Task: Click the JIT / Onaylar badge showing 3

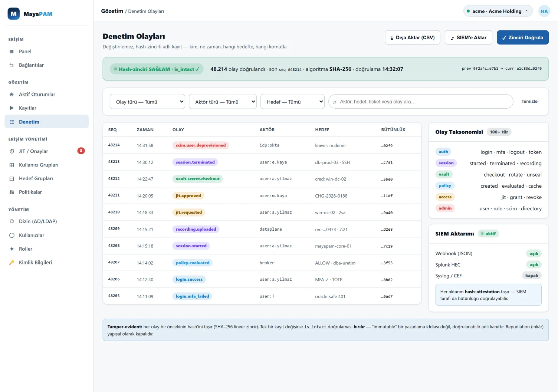Action: pyautogui.click(x=81, y=151)
